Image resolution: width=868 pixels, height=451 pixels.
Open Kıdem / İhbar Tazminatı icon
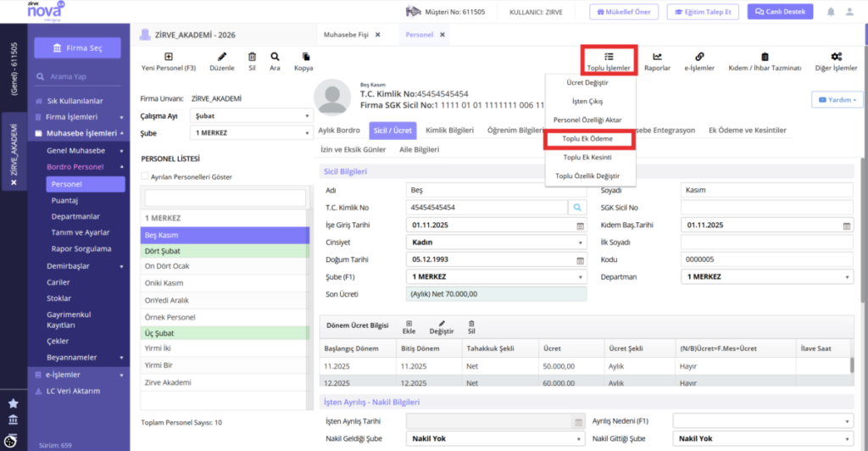(765, 57)
